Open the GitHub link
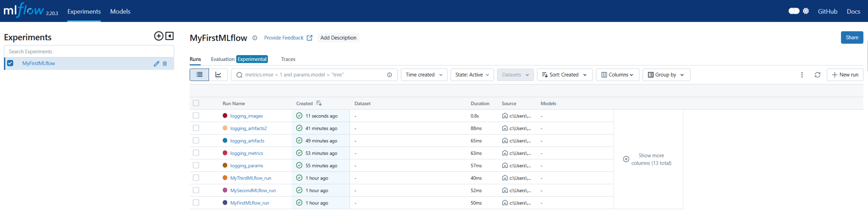This screenshot has height=214, width=868. click(x=827, y=11)
